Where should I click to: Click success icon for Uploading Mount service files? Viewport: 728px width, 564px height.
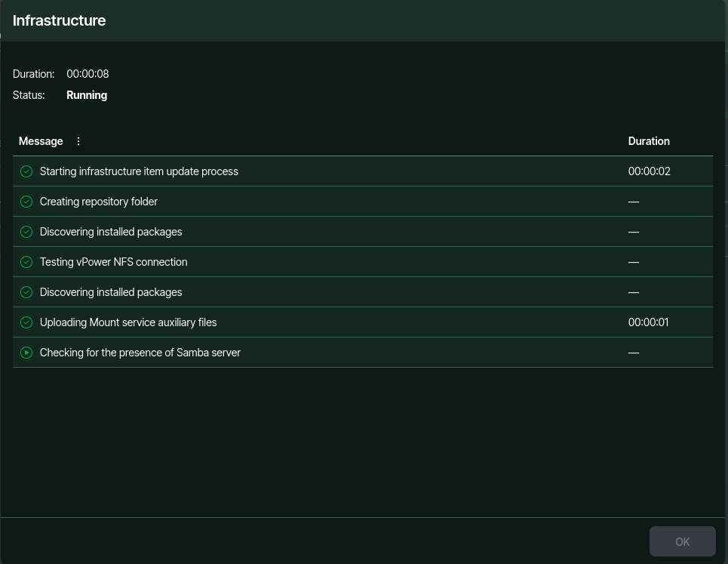point(26,322)
